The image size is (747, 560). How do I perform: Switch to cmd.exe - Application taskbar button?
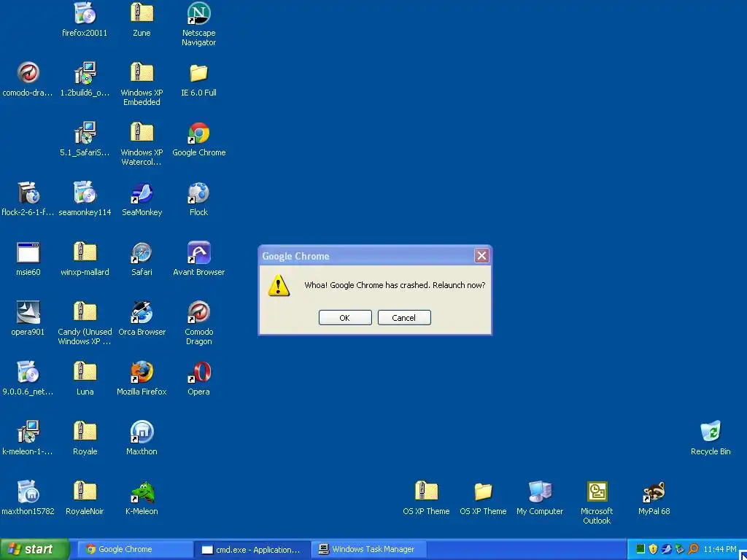(252, 550)
